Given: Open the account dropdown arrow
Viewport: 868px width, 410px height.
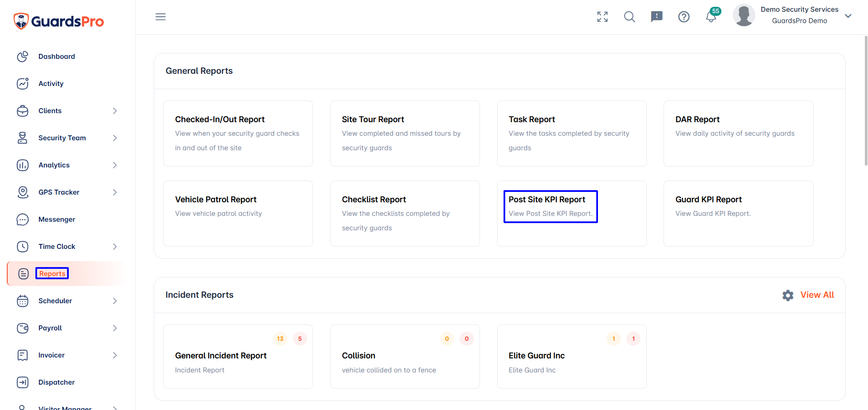Looking at the screenshot, I should (x=848, y=16).
